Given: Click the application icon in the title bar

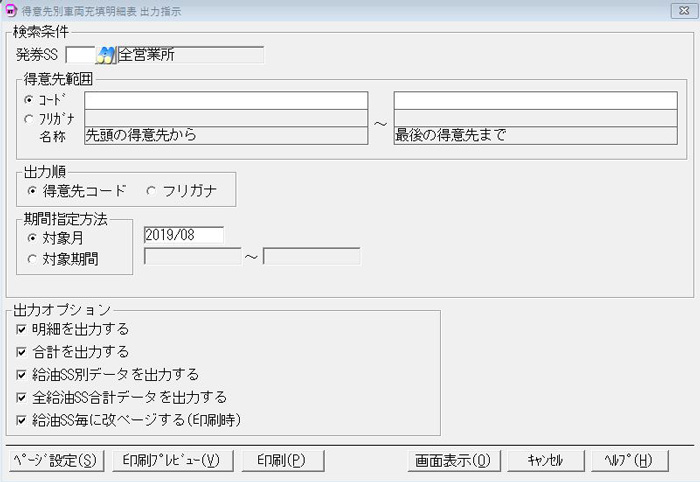Looking at the screenshot, I should pos(11,10).
